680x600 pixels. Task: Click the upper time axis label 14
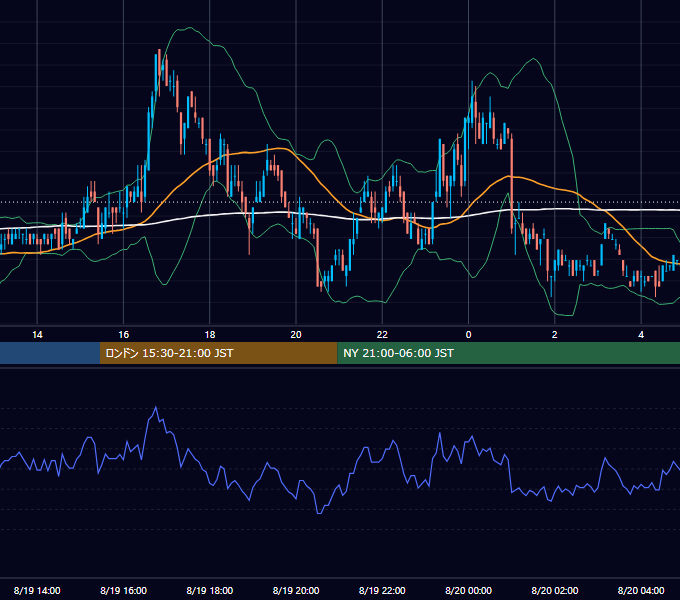(37, 335)
